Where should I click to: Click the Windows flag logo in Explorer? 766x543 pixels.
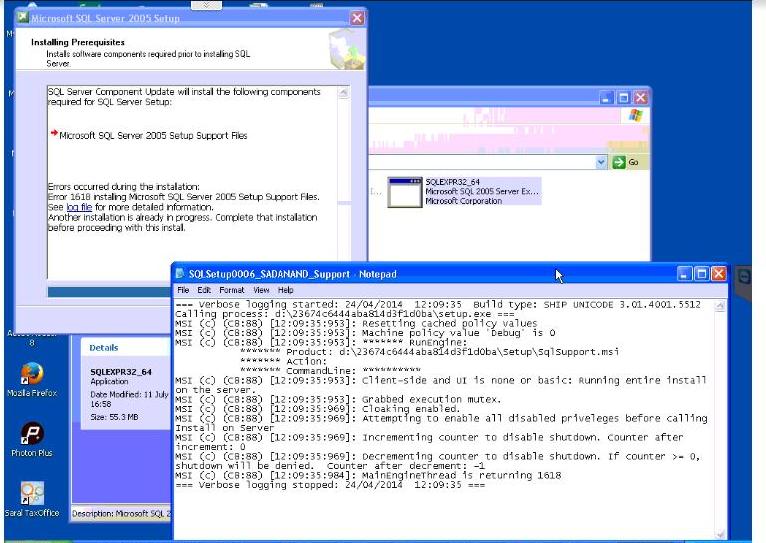634,116
